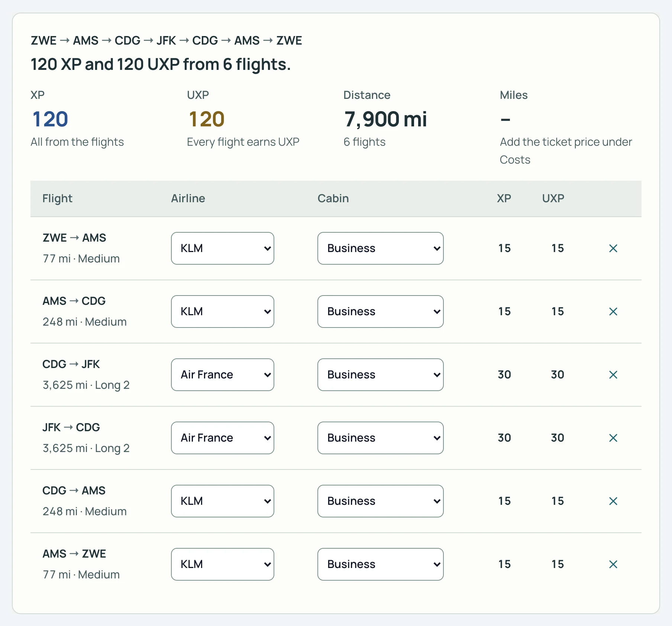Change Business cabin for AMS → CDG
This screenshot has height=626, width=672.
tap(381, 312)
